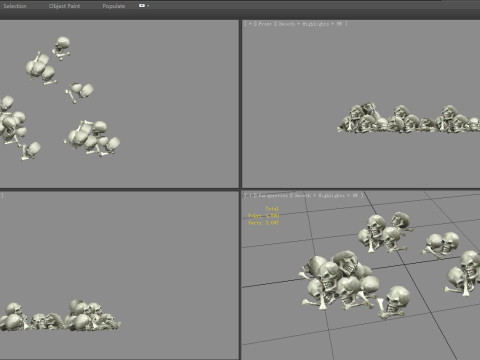Click the plus sign menu in Perspective viewport

pos(251,195)
